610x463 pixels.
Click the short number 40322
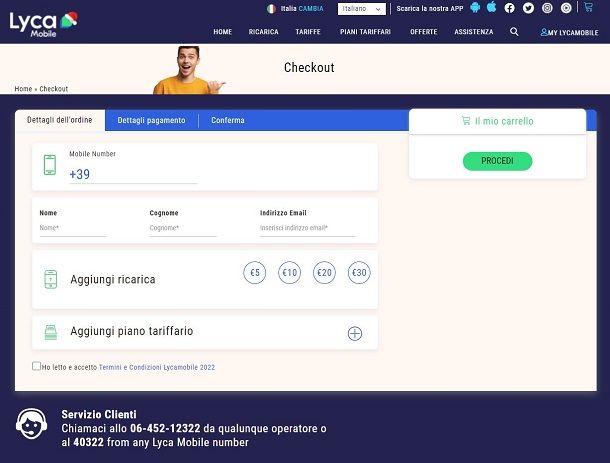[88, 442]
